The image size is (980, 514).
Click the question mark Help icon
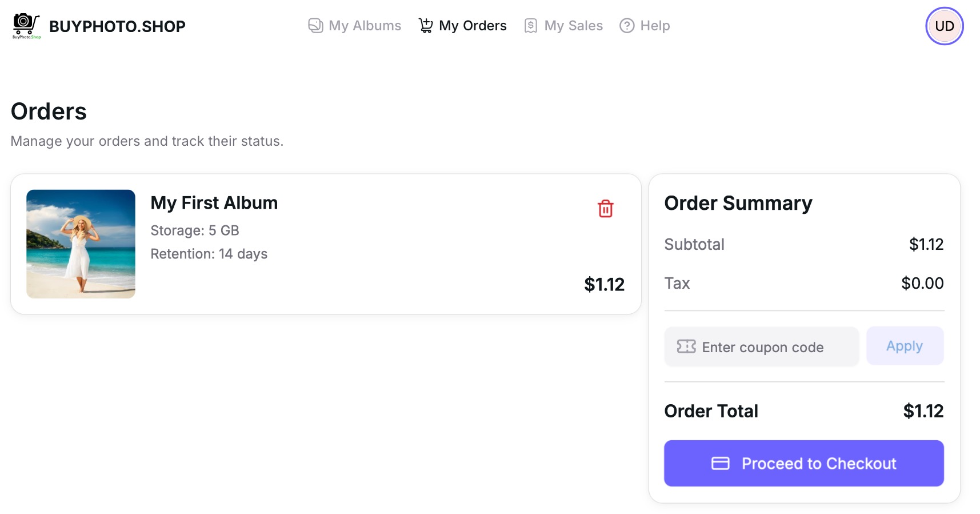tap(627, 26)
